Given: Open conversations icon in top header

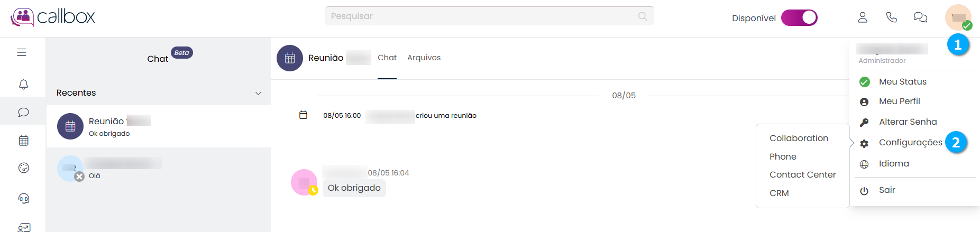Looking at the screenshot, I should (920, 17).
